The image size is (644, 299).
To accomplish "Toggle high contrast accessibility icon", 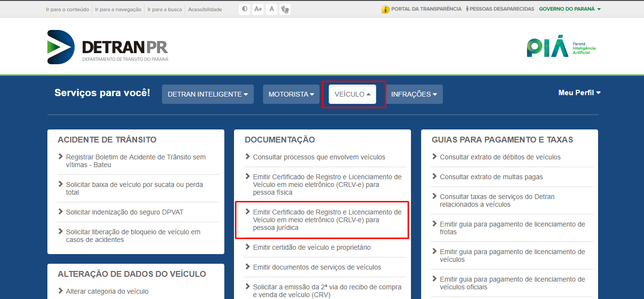I will pyautogui.click(x=245, y=9).
